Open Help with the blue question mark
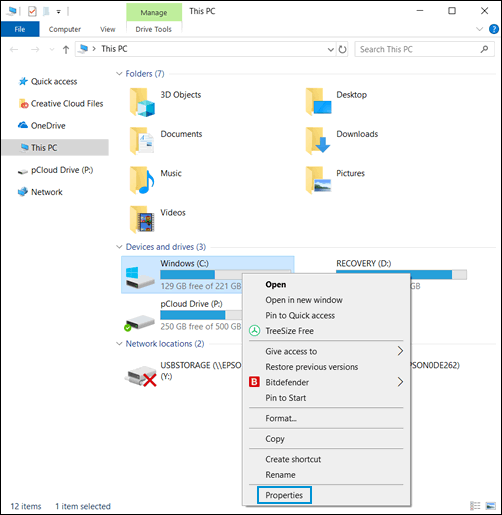This screenshot has height=515, width=502. point(494,29)
